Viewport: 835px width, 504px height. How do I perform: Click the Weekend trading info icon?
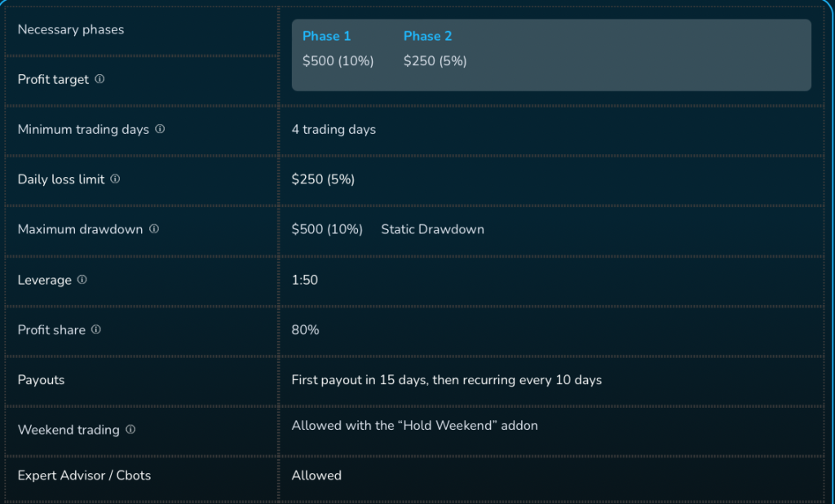(x=130, y=429)
